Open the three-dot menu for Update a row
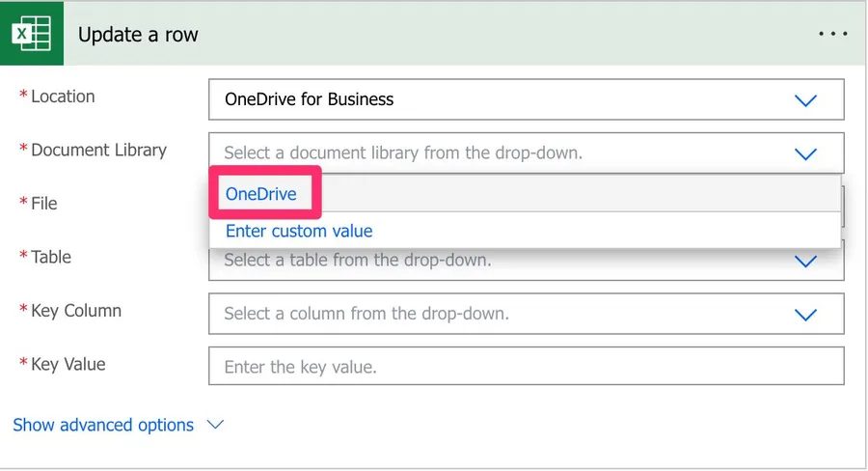 tap(832, 34)
